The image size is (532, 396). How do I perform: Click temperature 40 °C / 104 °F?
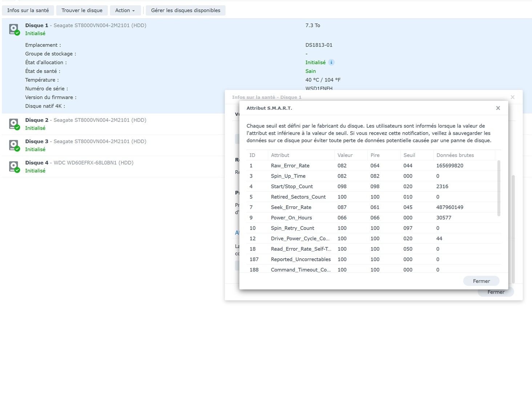(x=323, y=80)
